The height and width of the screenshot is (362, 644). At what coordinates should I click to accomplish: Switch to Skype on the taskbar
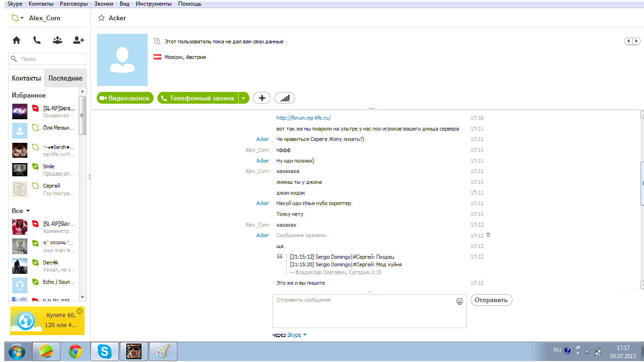tap(104, 351)
